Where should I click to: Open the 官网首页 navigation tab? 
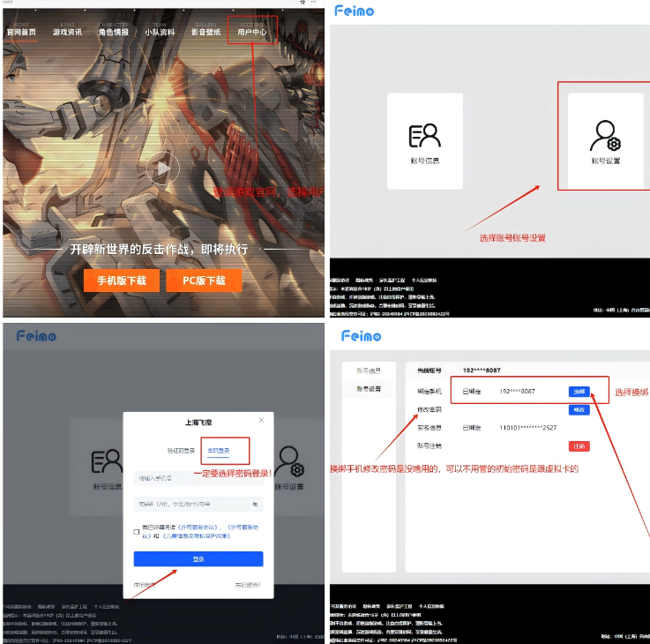(21, 32)
